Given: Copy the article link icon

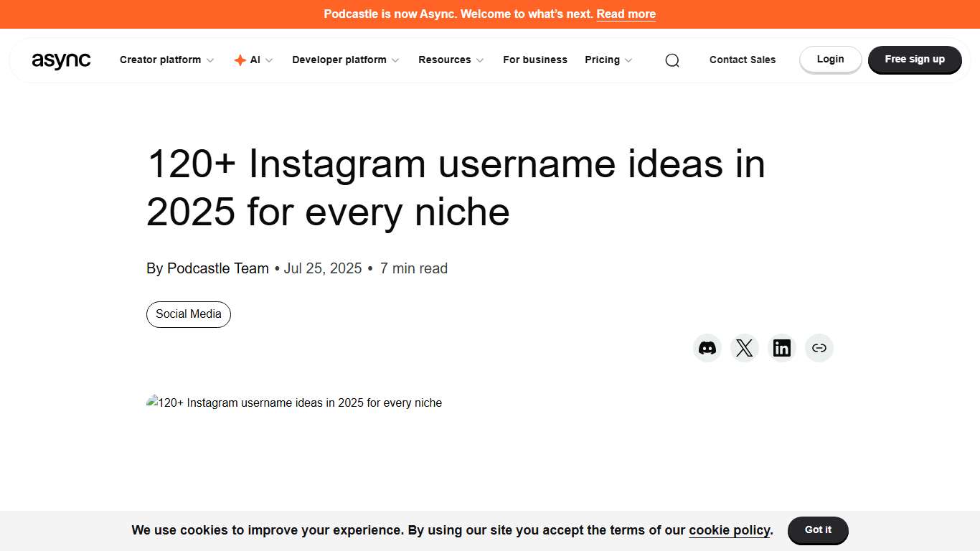Looking at the screenshot, I should [x=819, y=347].
